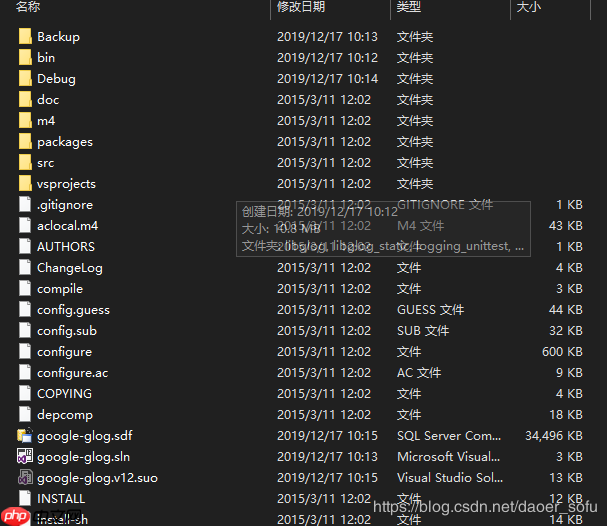Click the Visual Studio Sol... type cell
The image size is (607, 526).
(x=450, y=478)
